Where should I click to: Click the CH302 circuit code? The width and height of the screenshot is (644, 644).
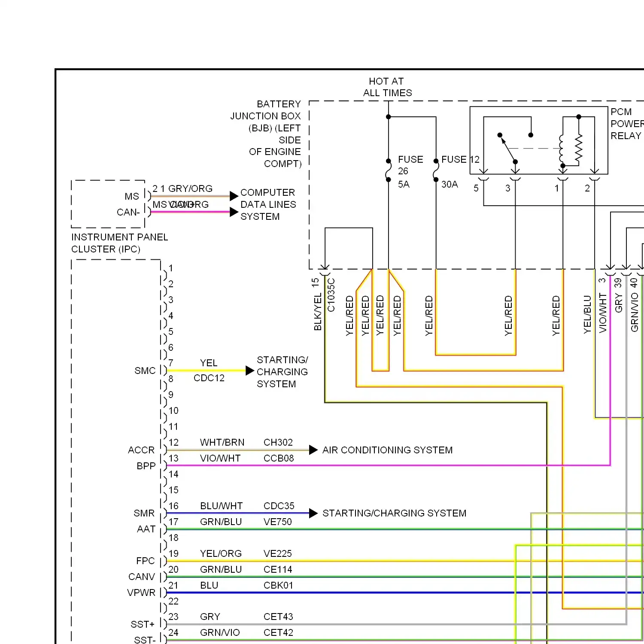(278, 442)
